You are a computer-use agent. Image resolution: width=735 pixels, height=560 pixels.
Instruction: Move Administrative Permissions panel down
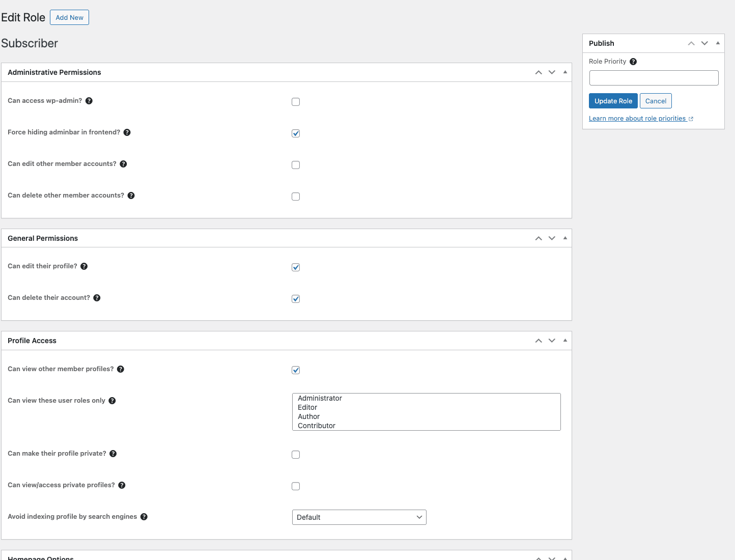[x=552, y=72]
